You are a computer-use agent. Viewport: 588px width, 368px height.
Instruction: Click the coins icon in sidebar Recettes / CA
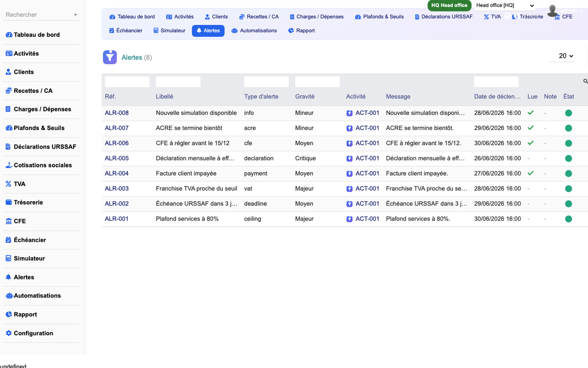[x=8, y=91]
